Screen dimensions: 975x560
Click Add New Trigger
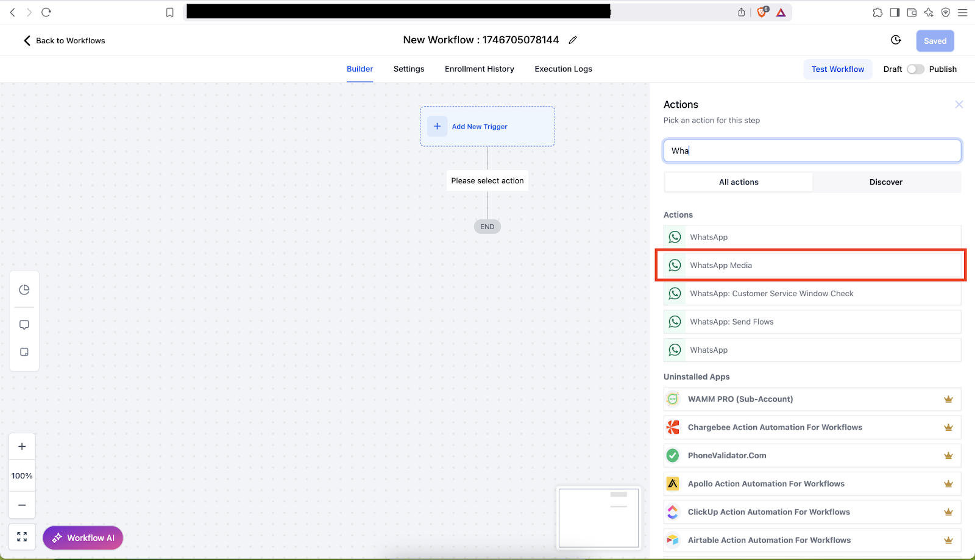487,126
